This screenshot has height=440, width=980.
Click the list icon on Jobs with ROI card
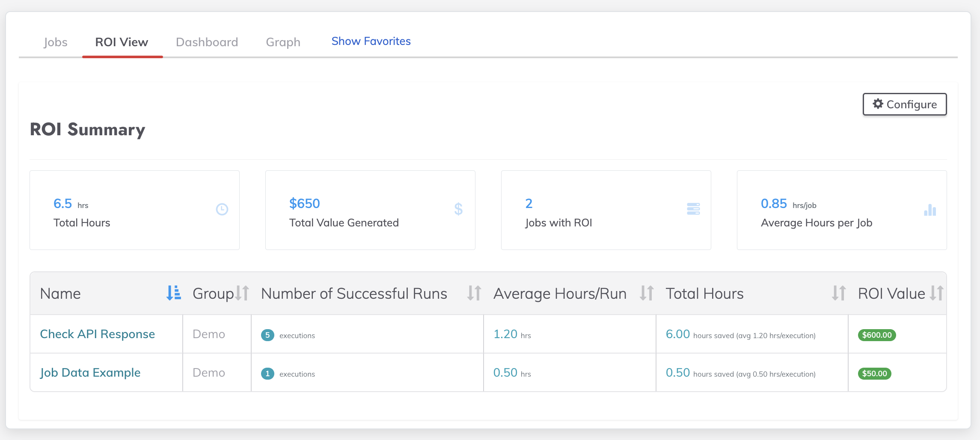693,209
